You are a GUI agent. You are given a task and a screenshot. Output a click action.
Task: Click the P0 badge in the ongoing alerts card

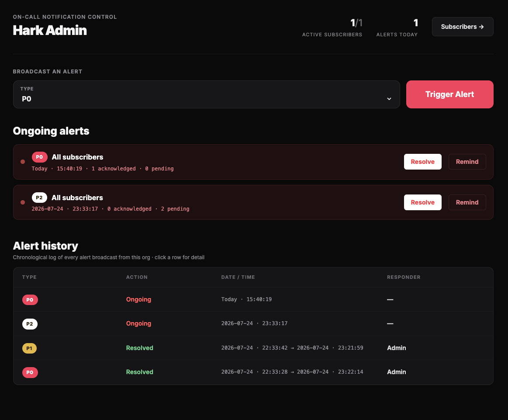pyautogui.click(x=39, y=157)
